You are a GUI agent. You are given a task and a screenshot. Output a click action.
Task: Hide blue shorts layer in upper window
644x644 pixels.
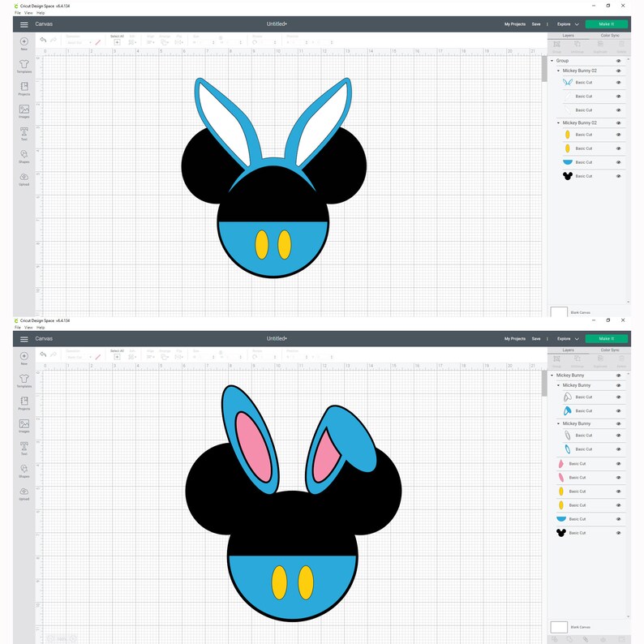point(619,162)
